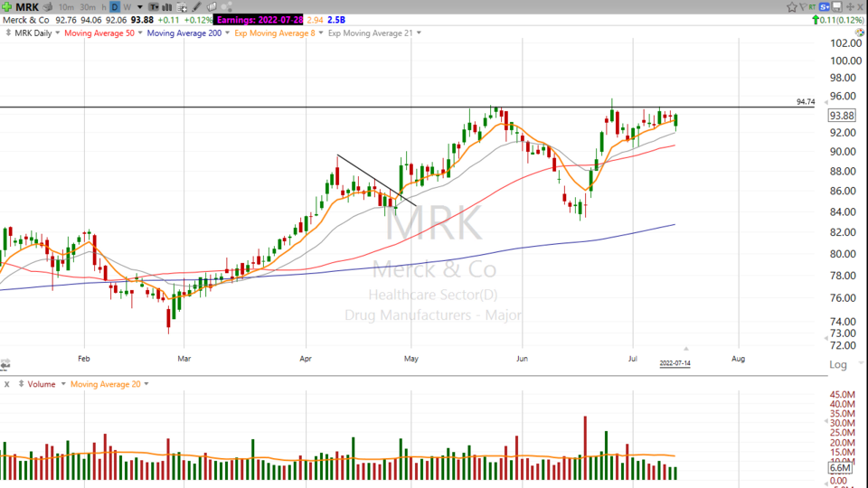Click the flag icon

coord(803,7)
